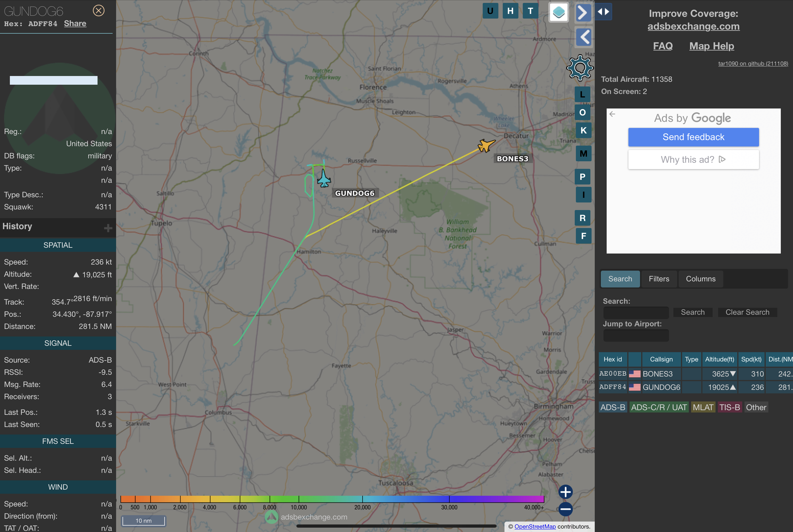Click the Search submit button

pyautogui.click(x=693, y=312)
